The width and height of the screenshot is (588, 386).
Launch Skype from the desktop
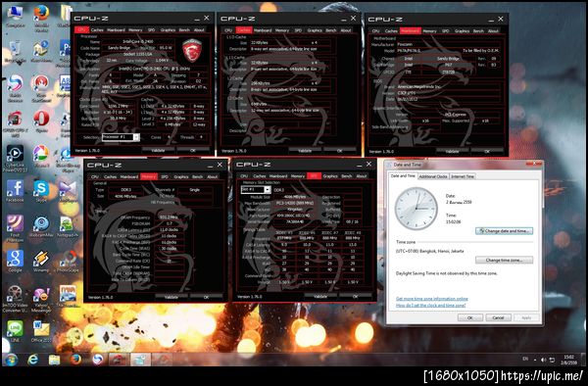click(41, 191)
